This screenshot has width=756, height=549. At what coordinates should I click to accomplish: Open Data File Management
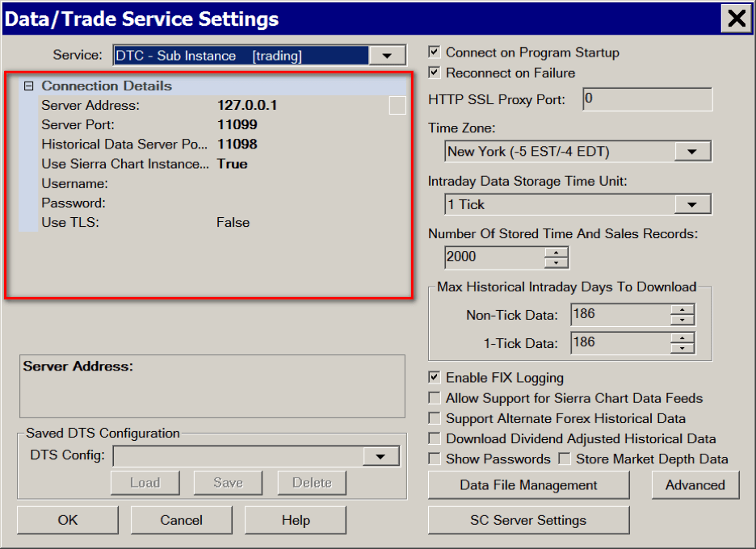(x=528, y=485)
